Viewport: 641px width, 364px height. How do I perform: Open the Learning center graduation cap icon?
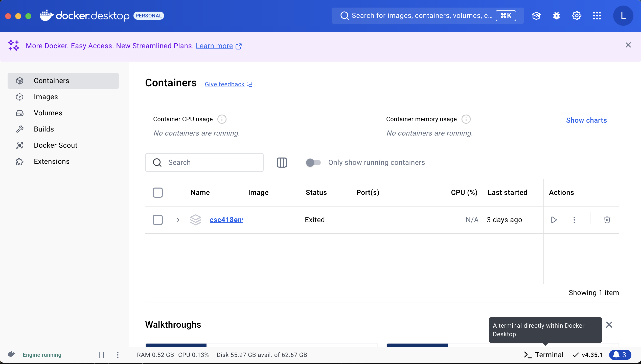click(x=536, y=16)
